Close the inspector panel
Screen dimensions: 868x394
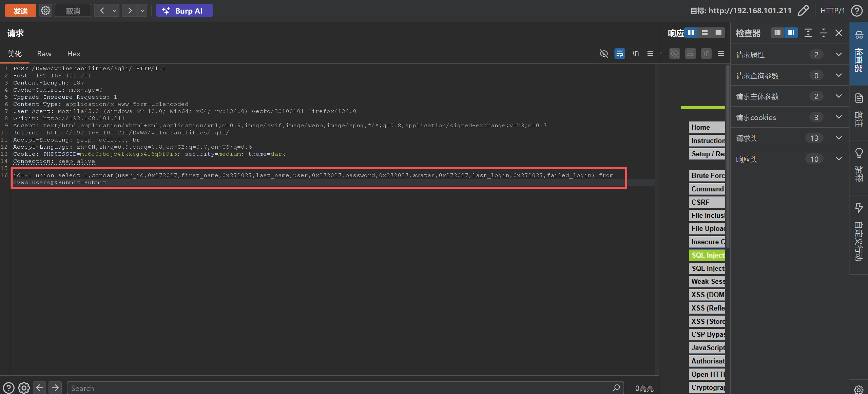pyautogui.click(x=839, y=33)
